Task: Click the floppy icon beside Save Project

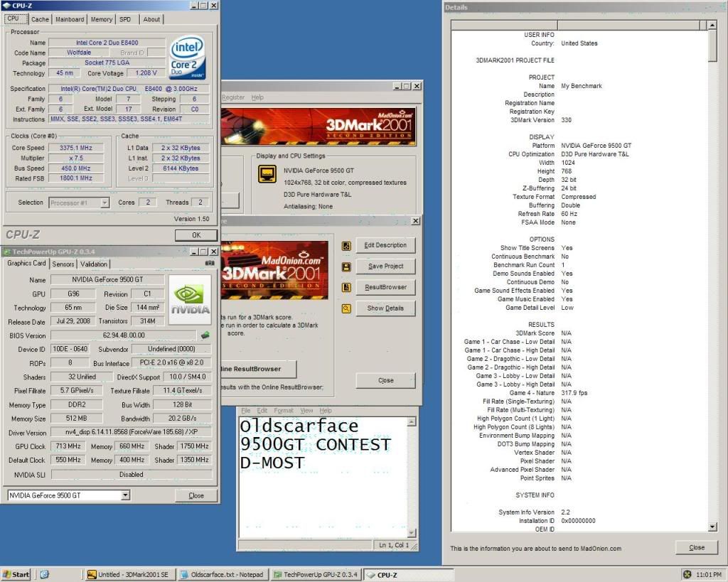Action: pyautogui.click(x=346, y=267)
